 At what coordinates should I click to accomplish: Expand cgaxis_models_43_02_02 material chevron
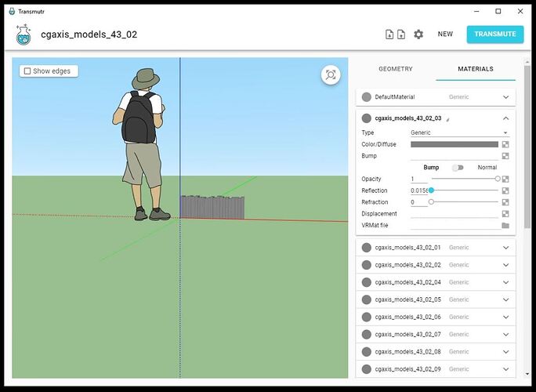506,265
